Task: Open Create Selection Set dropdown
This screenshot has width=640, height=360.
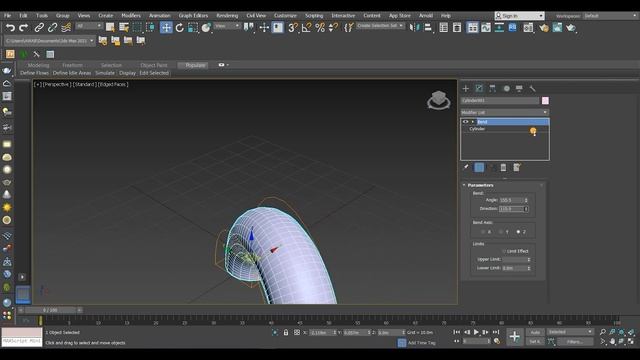Action: 380,26
